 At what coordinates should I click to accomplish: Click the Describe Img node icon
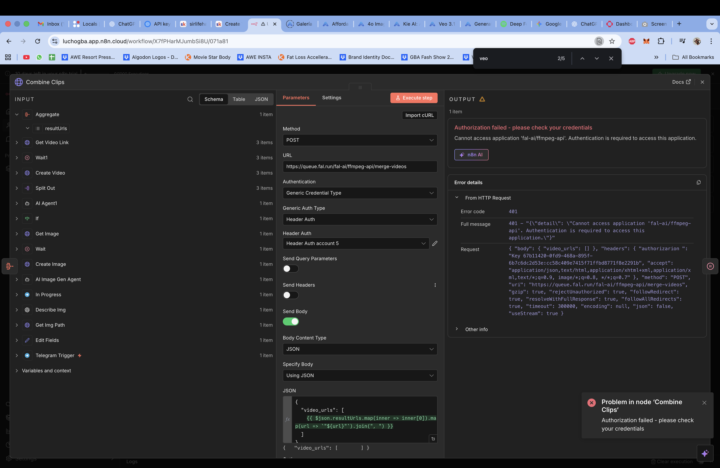[x=27, y=310]
